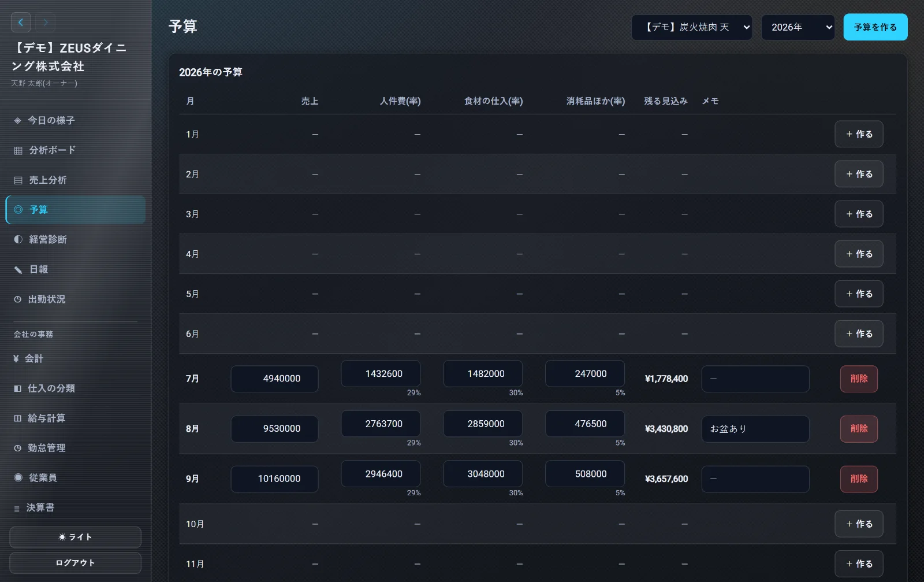Image resolution: width=924 pixels, height=582 pixels.
Task: Select 決算書 menu entry
Action: (x=75, y=507)
